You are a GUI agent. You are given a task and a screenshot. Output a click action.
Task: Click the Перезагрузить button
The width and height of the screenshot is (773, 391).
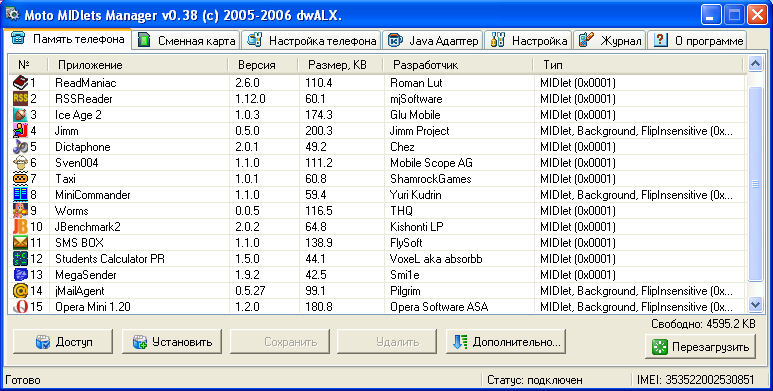[700, 347]
